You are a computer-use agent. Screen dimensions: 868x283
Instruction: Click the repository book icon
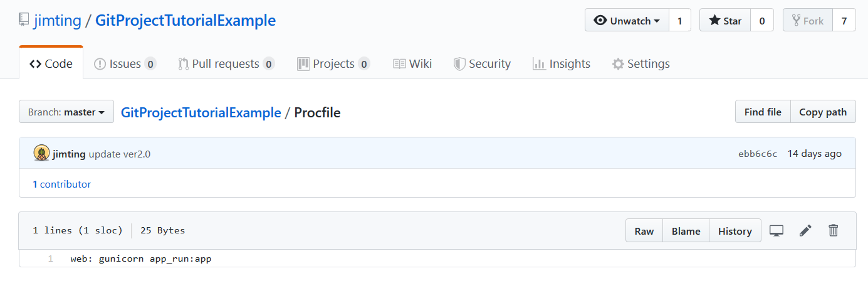tap(24, 21)
